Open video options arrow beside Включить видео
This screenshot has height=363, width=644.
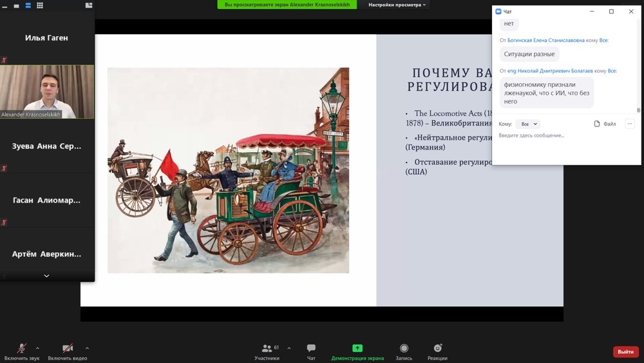[87, 348]
